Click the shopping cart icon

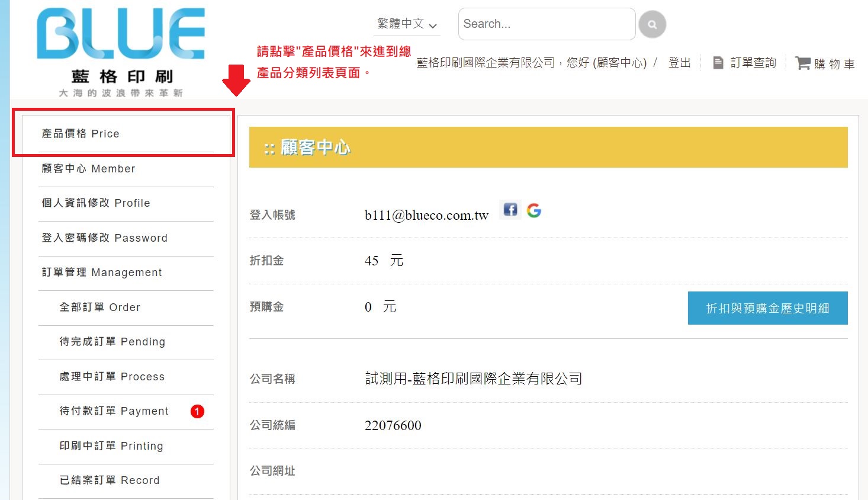[x=802, y=63]
